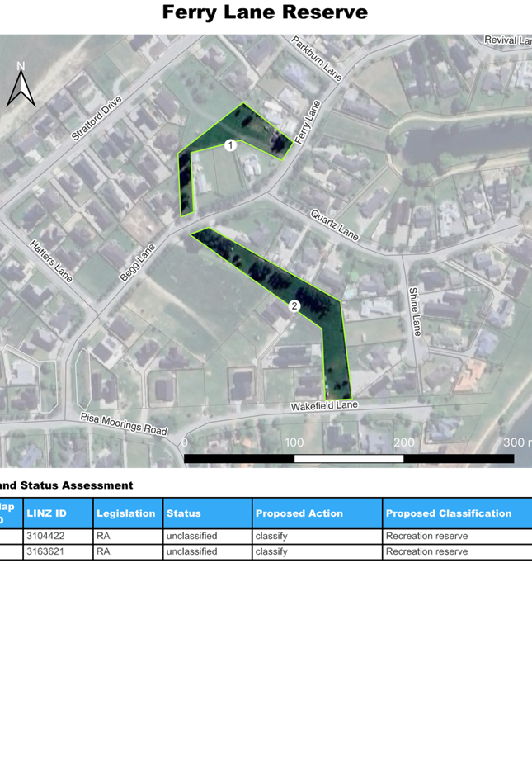
Task: Click the Ferry Lane Reserve title
Action: [x=265, y=12]
